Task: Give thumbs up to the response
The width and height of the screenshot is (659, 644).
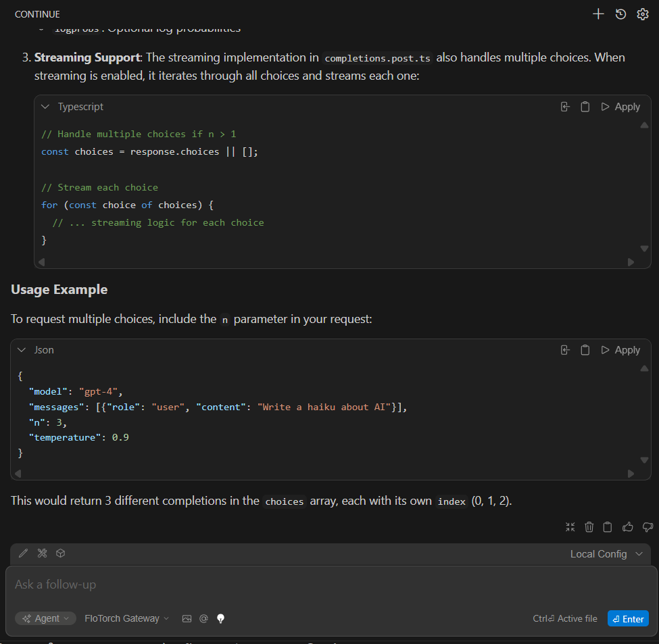Action: [628, 527]
